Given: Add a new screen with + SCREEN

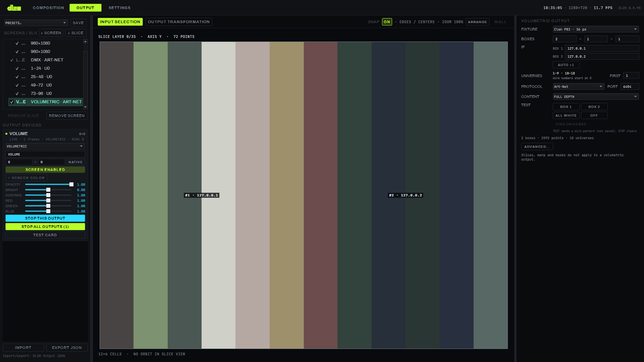Looking at the screenshot, I should tap(51, 33).
